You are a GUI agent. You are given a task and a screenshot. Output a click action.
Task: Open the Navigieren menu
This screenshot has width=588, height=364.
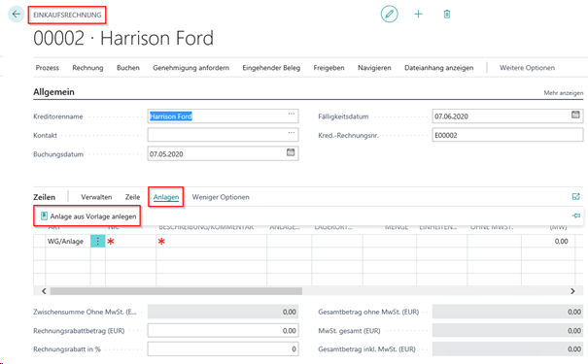[x=374, y=68]
